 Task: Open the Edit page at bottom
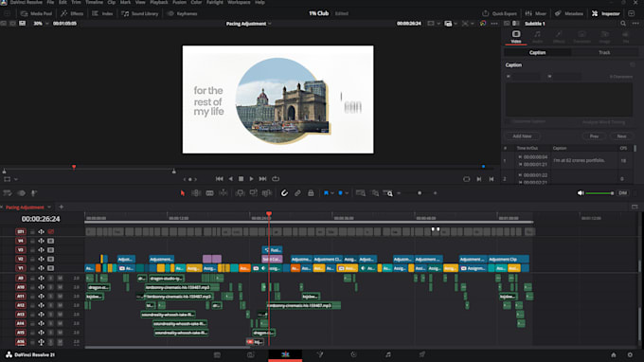click(285, 354)
